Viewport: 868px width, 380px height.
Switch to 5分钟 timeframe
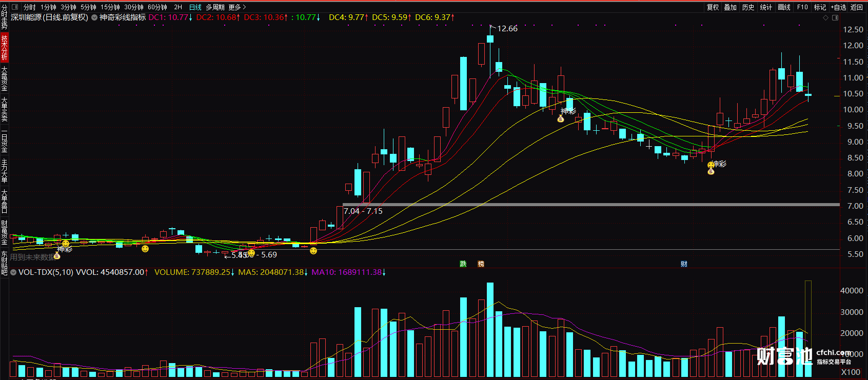tap(88, 7)
